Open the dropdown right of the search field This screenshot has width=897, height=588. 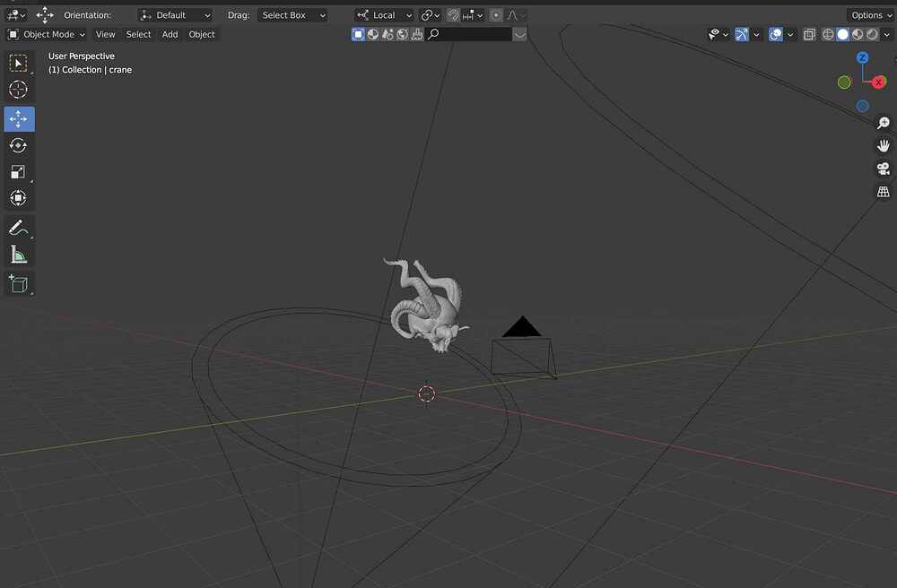pyautogui.click(x=519, y=34)
